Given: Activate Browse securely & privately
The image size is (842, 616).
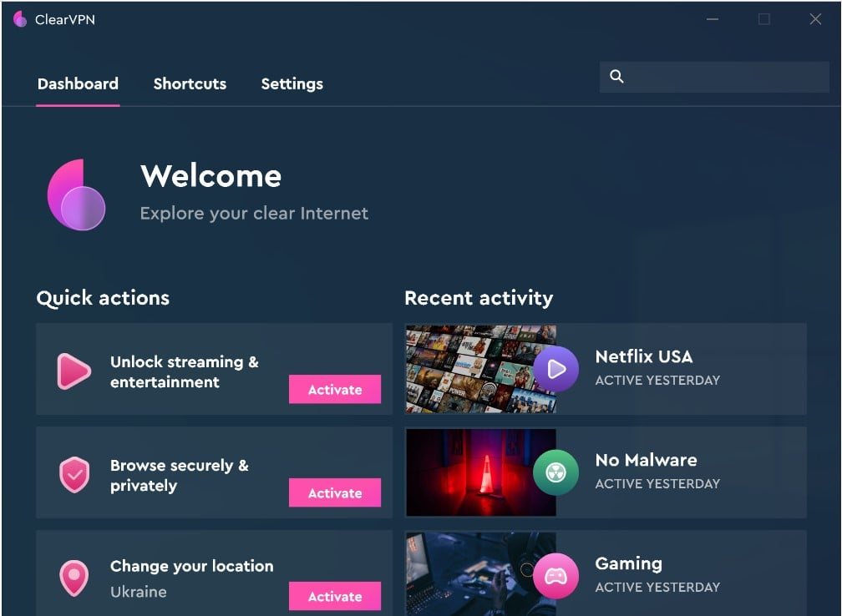Looking at the screenshot, I should [x=334, y=492].
